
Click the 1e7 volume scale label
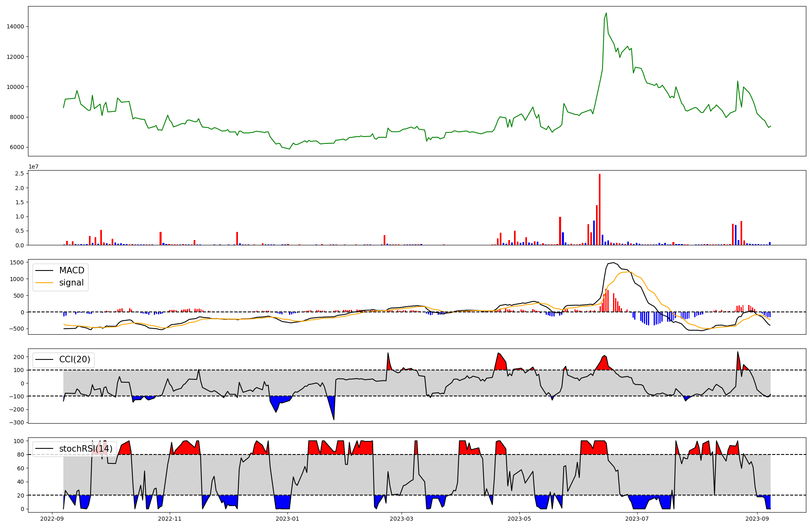pos(33,167)
